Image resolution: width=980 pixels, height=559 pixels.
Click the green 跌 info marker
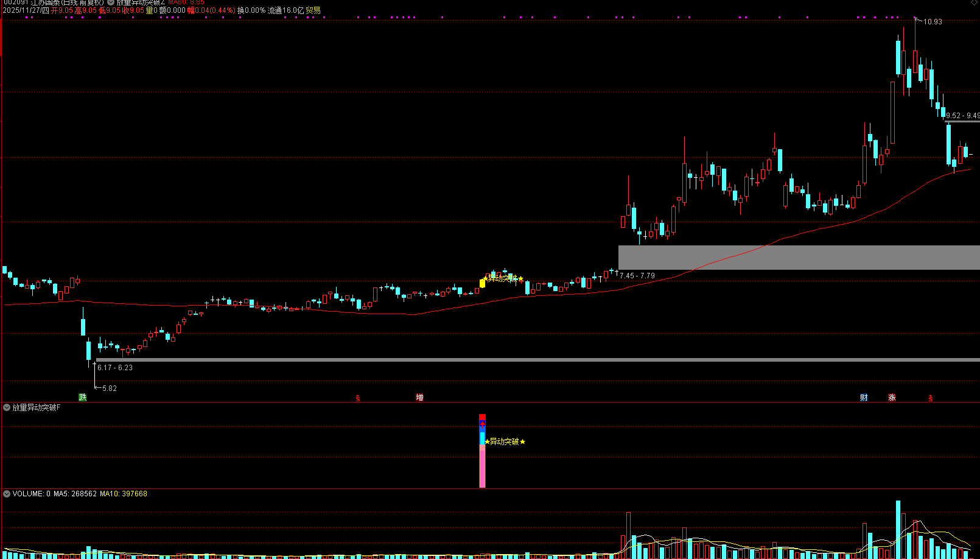tap(83, 398)
